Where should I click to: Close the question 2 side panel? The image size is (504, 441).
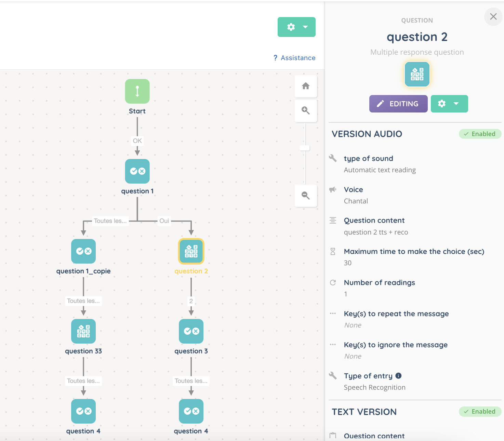click(493, 17)
